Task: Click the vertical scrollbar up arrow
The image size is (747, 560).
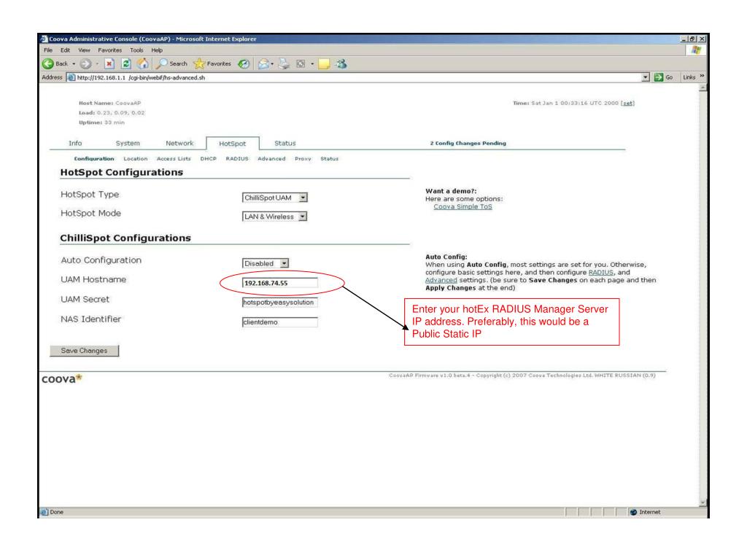Action: [703, 87]
